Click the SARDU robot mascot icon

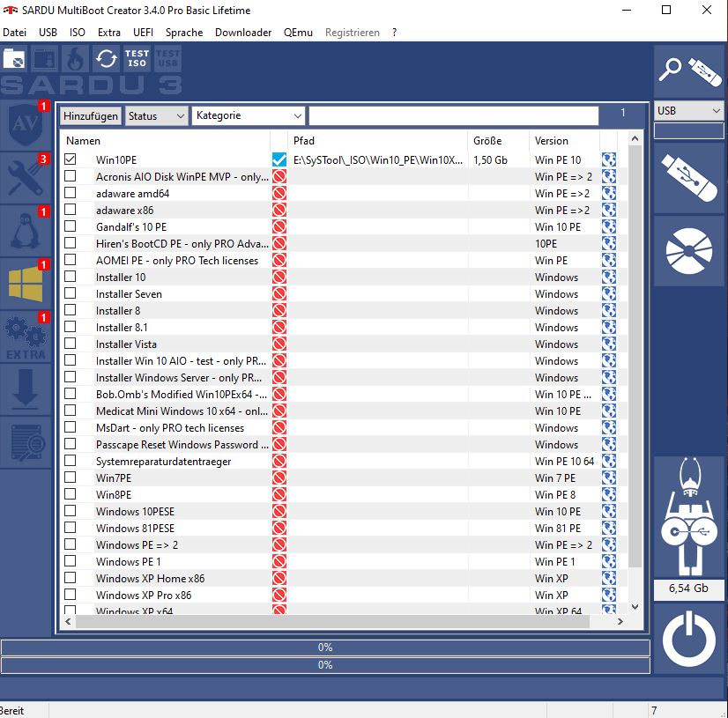689,516
